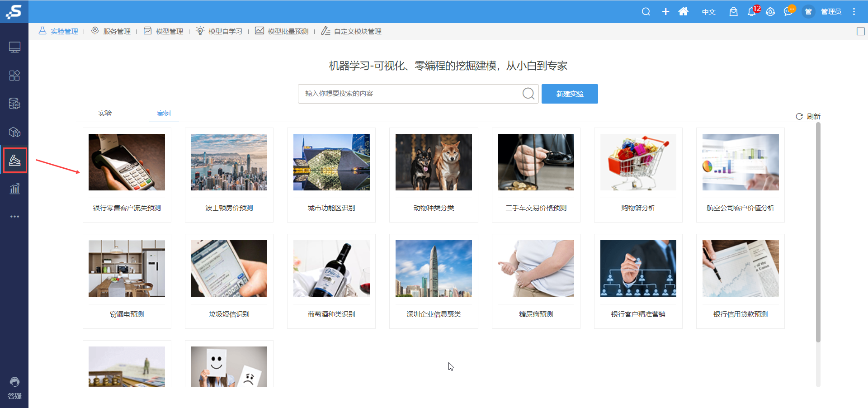Open the 银行信用贷款预测 case thumbnail
Screen dimensions: 868x408
pyautogui.click(x=741, y=268)
